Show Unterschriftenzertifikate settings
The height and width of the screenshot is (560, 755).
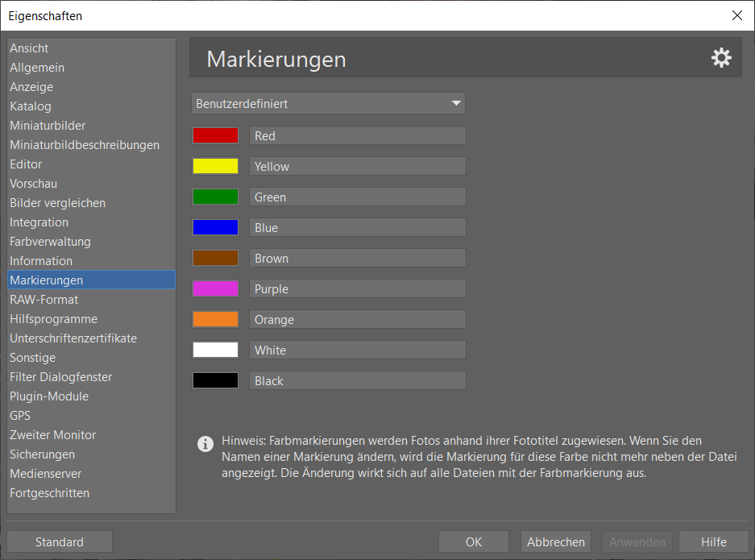tap(92, 338)
